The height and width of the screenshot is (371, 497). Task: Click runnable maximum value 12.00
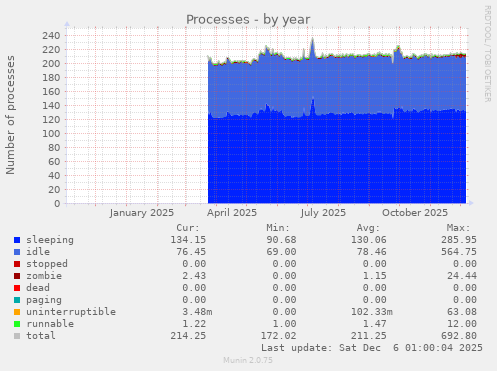pos(462,324)
